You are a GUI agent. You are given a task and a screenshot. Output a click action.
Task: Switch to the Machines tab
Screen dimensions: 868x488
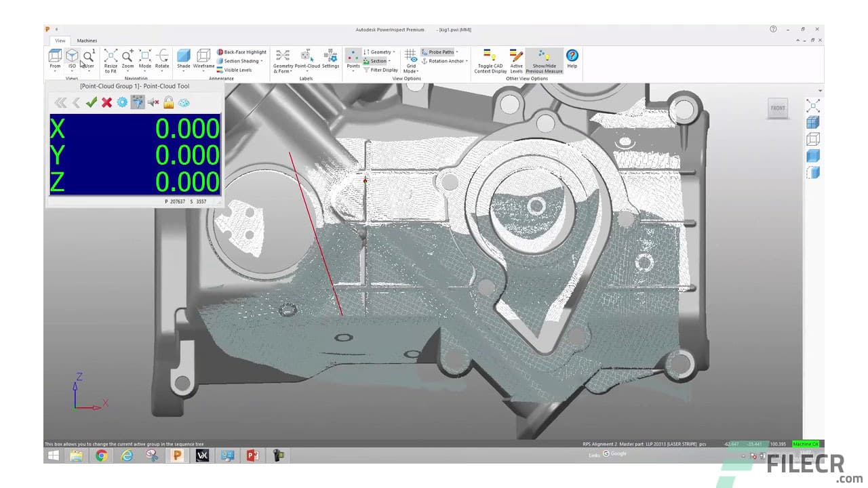pyautogui.click(x=87, y=40)
